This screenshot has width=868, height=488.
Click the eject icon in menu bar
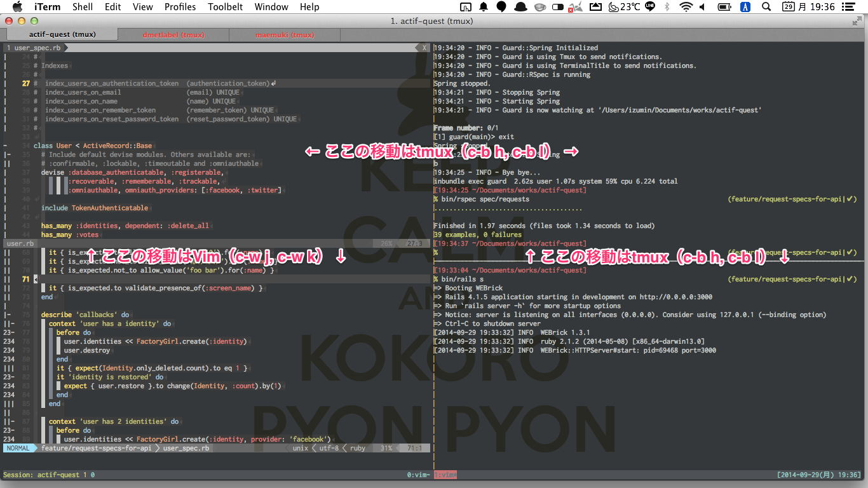tap(597, 7)
